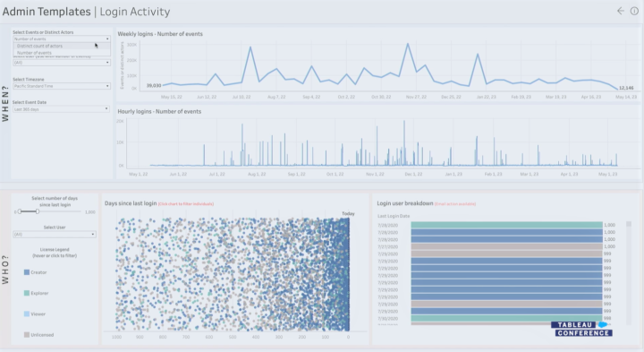Filter by Unlicensed gray legend swatch
Image resolution: width=644 pixels, height=352 pixels.
[27, 335]
